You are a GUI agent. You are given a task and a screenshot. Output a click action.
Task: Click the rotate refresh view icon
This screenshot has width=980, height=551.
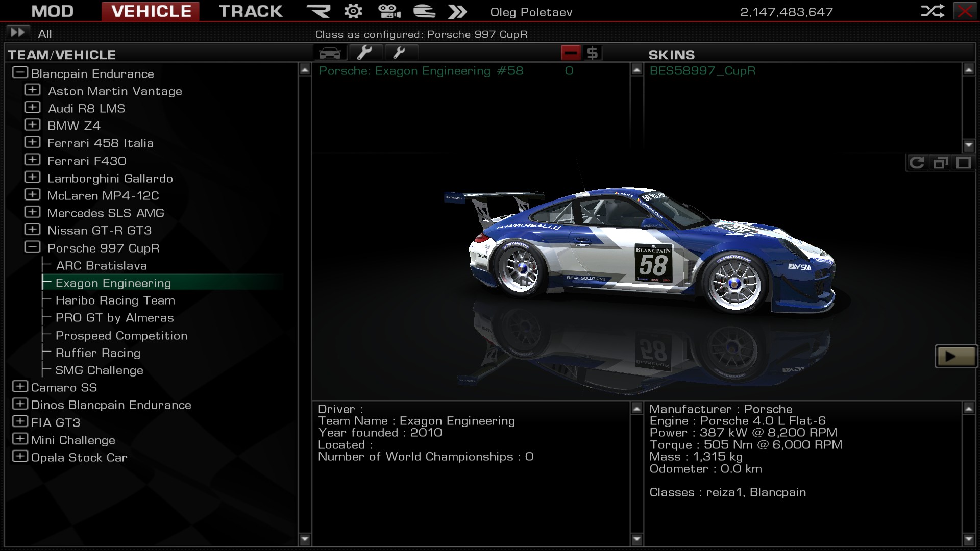click(x=917, y=163)
